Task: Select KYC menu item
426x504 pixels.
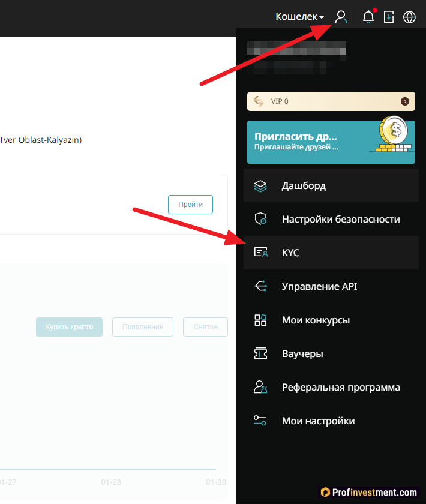Action: click(331, 253)
